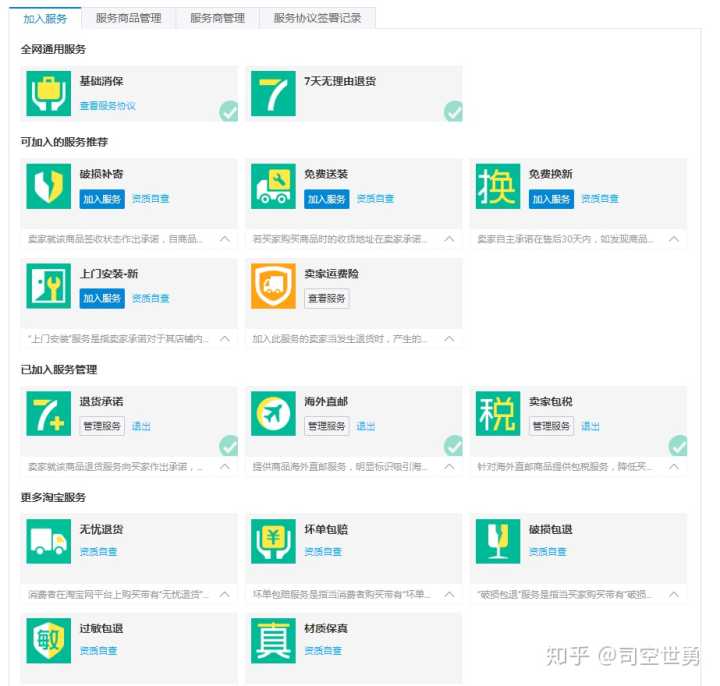Switch to the 服务商品管理 tab
720x686 pixels.
128,18
